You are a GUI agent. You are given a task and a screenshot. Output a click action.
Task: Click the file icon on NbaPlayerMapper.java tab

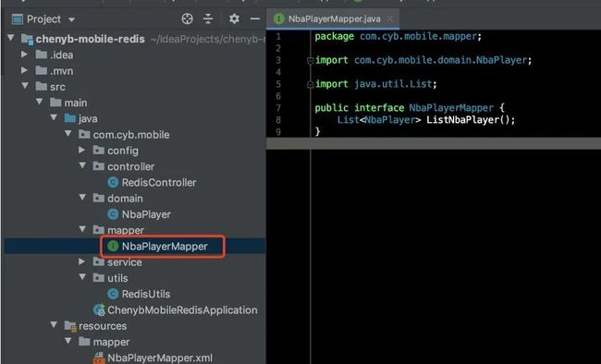[279, 18]
